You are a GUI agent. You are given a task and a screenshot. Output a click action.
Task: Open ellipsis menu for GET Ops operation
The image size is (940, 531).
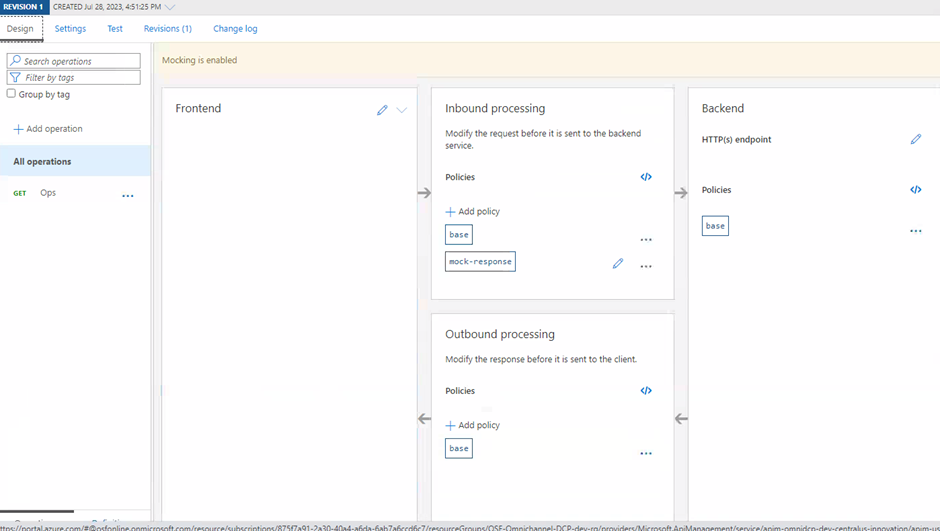click(x=128, y=196)
